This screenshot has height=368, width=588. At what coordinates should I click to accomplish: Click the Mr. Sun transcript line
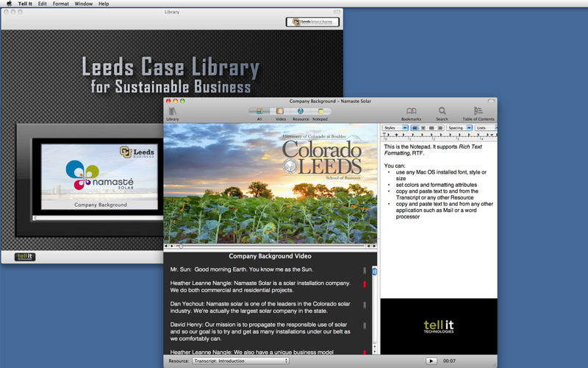[x=242, y=269]
